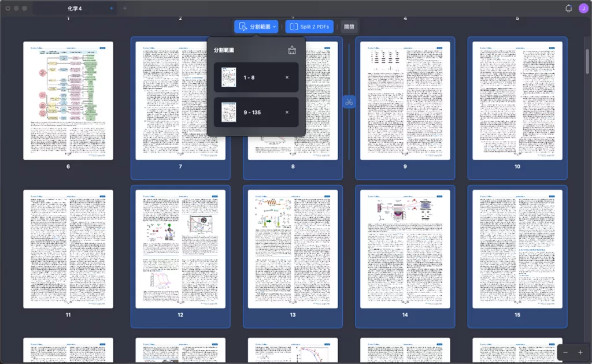
Task: Remove the 9 - 135 split range
Action: pyautogui.click(x=287, y=113)
